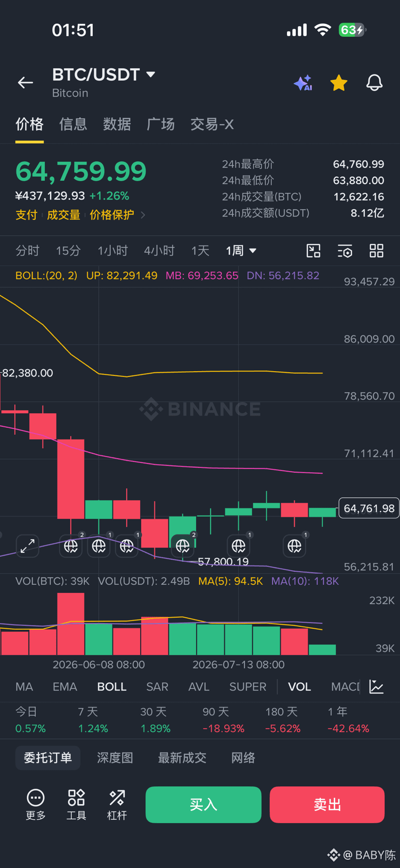Toggle the BOLL indicator

[112, 687]
